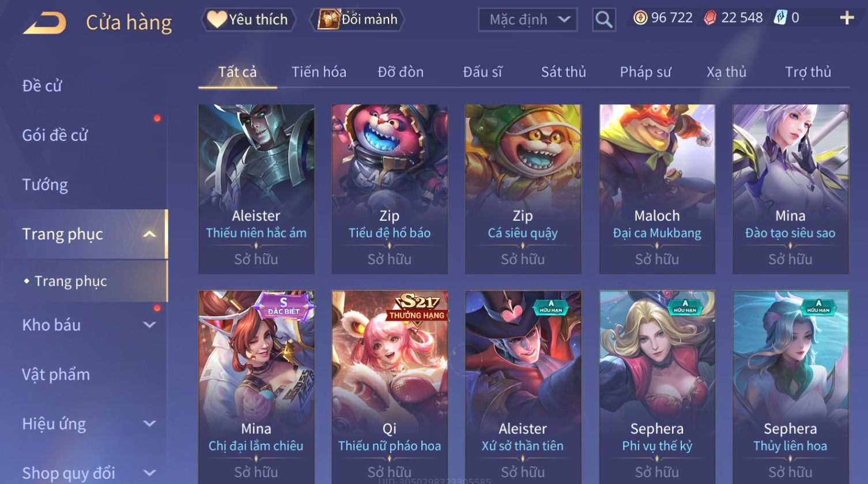Screen dimensions: 868x484
Task: Expand the Hiệu ứng sidebar section
Action: click(x=149, y=424)
